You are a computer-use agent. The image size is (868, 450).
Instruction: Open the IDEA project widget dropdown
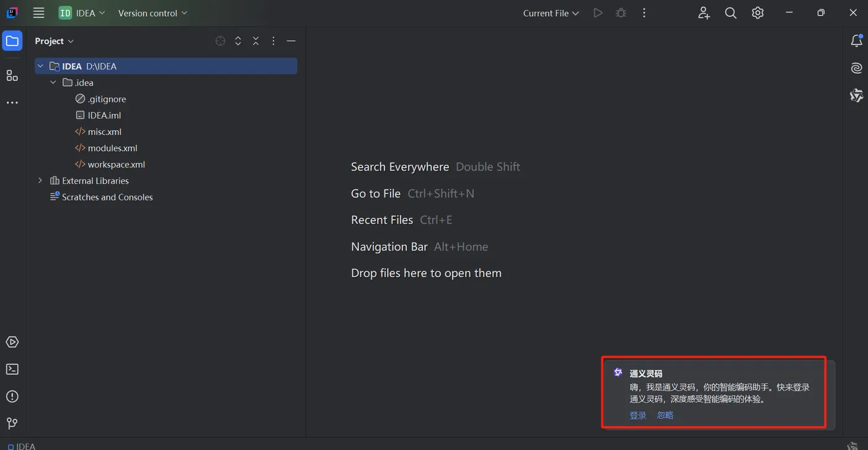point(82,13)
